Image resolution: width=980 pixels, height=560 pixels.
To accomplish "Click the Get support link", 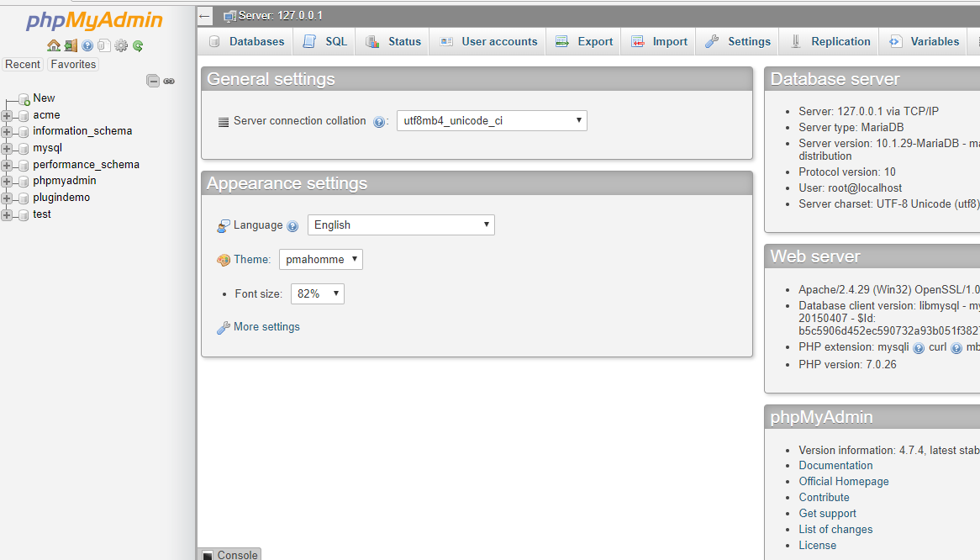I will 828,514.
